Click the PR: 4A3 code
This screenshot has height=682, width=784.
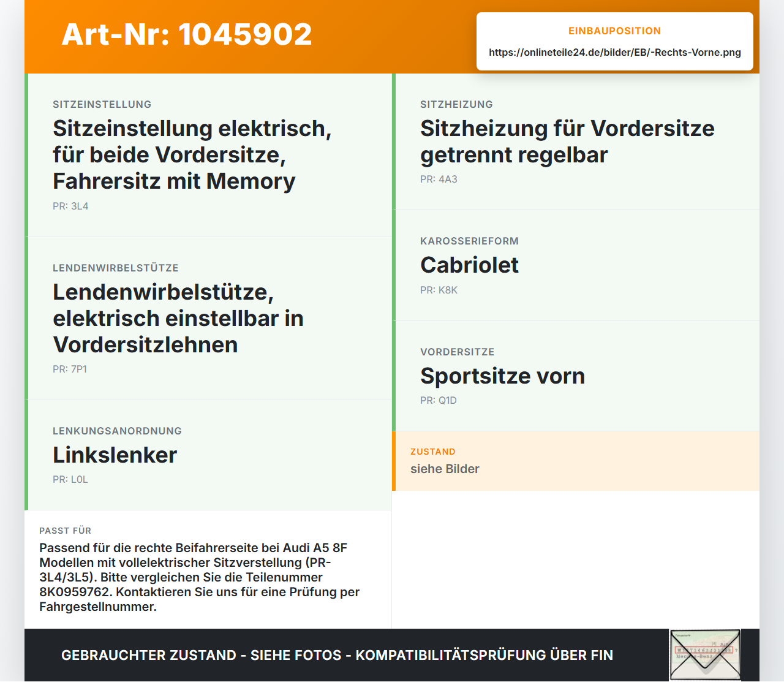[439, 179]
